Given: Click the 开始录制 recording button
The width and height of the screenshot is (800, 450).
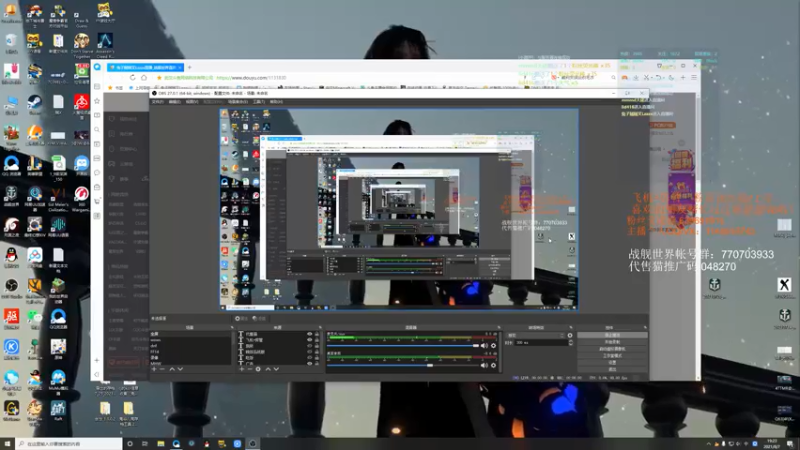Looking at the screenshot, I should [612, 342].
